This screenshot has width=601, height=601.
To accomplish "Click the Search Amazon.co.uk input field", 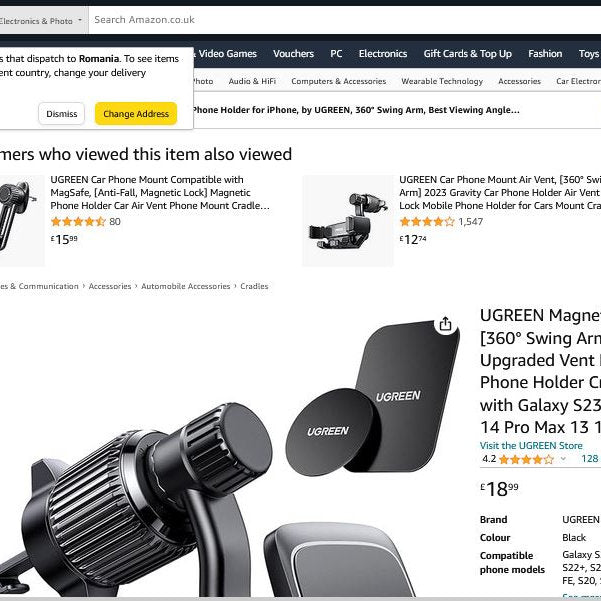I will (340, 20).
